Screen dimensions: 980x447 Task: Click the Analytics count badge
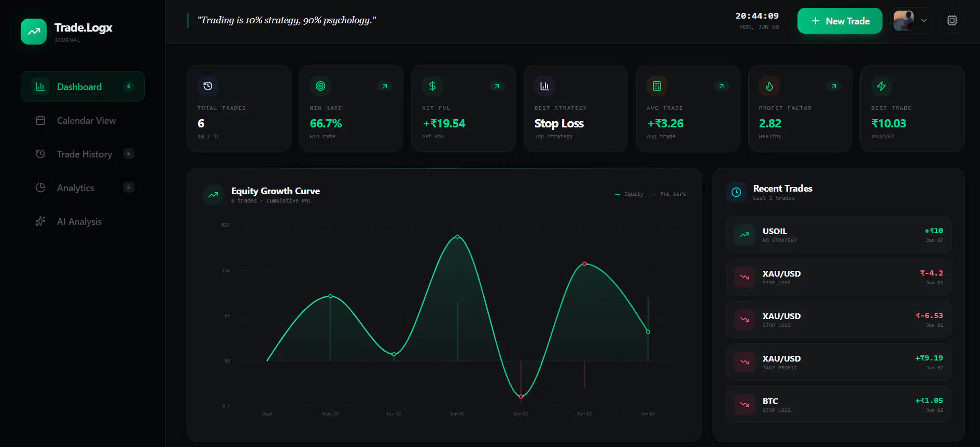[129, 188]
